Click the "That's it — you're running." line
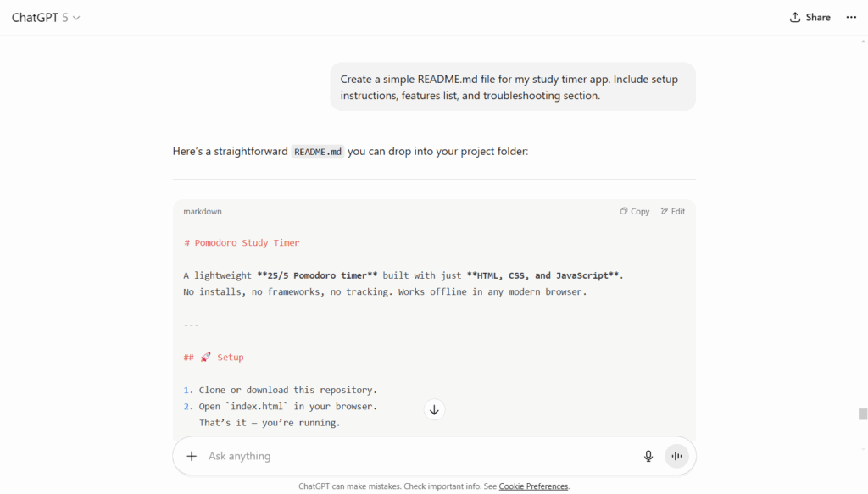Screen dimensions: 868x494 click(x=270, y=423)
